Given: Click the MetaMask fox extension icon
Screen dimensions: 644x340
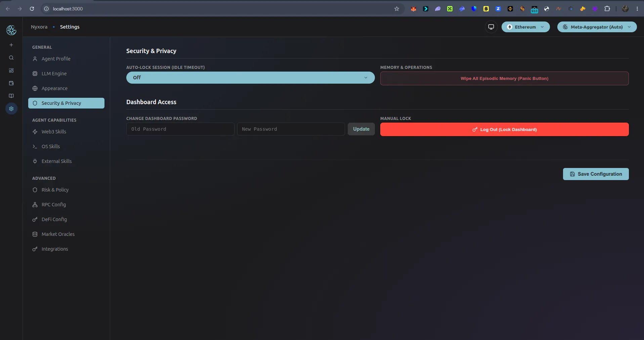Looking at the screenshot, I should 414,9.
